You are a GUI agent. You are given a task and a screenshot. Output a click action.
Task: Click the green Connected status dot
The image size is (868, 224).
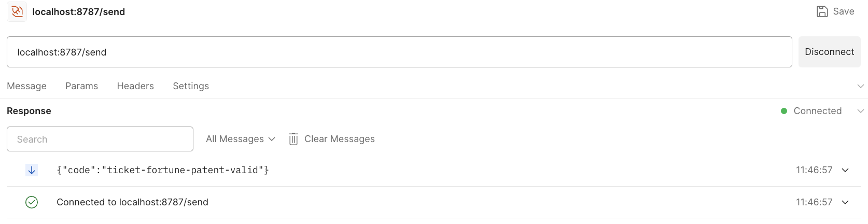(x=784, y=111)
